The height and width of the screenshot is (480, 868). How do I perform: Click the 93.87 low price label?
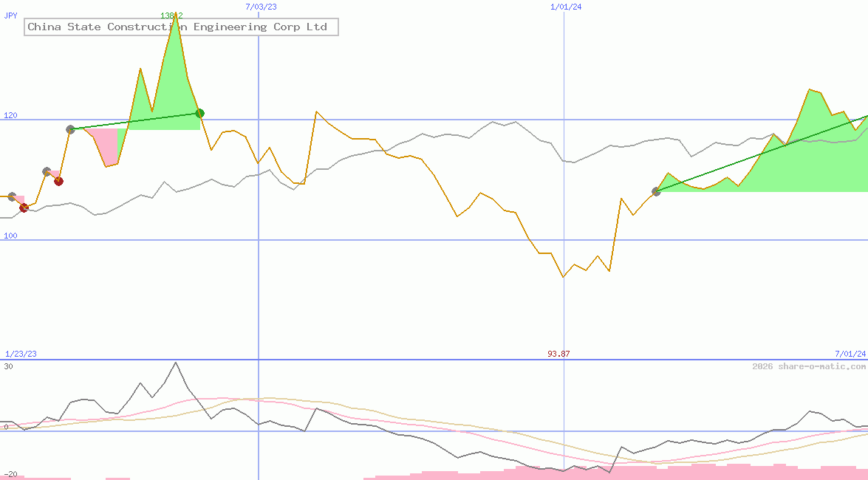coord(558,354)
